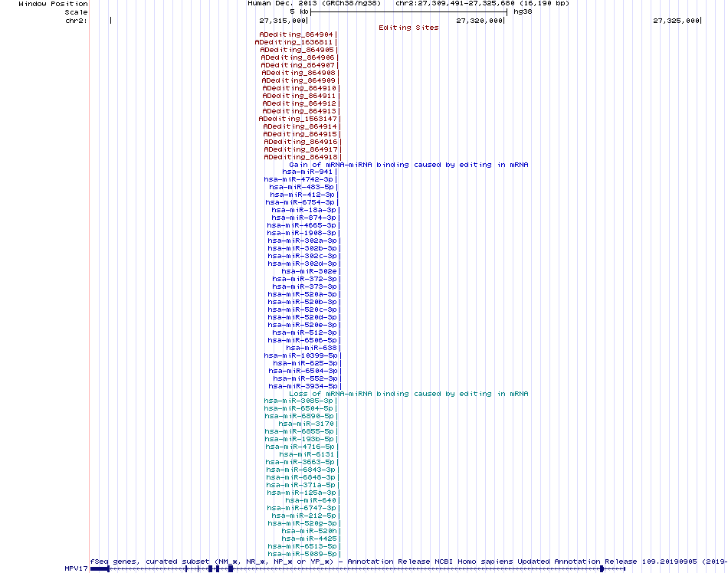728x573 pixels.
Task: Open hsa-miR-520a-3p in the Gain track
Action: tap(302, 294)
